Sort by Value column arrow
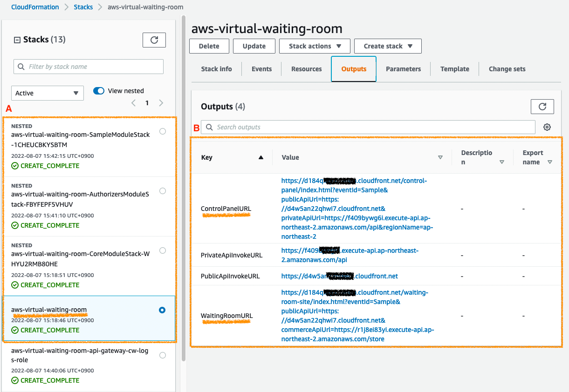Image resolution: width=569 pixels, height=392 pixels. [440, 157]
